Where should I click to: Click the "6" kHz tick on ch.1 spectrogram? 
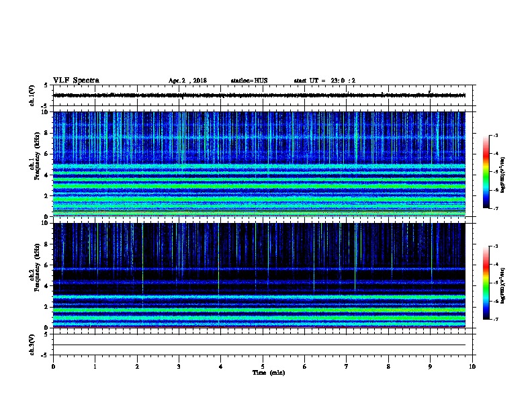tap(46, 154)
